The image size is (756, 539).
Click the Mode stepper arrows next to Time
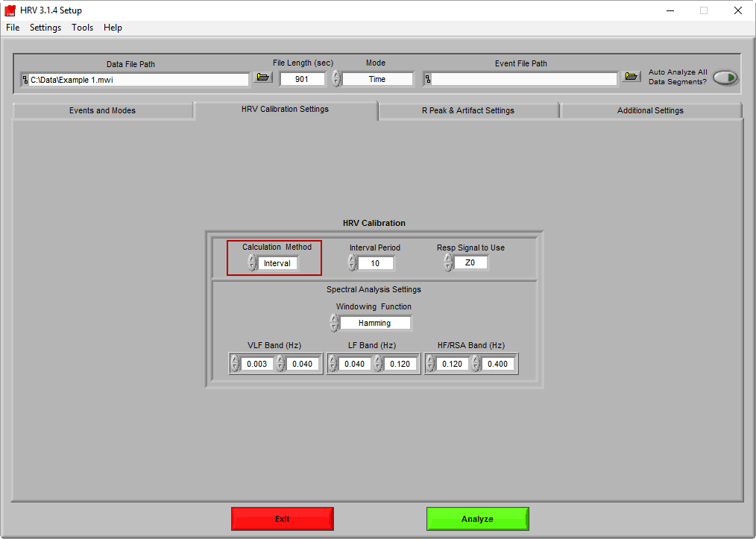tap(336, 78)
